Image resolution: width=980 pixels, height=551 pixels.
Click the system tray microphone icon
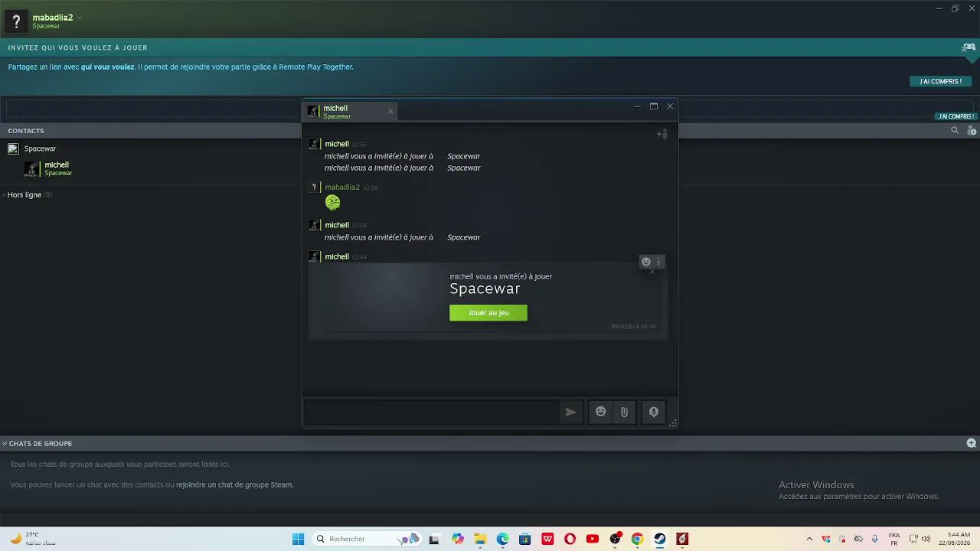(x=874, y=539)
